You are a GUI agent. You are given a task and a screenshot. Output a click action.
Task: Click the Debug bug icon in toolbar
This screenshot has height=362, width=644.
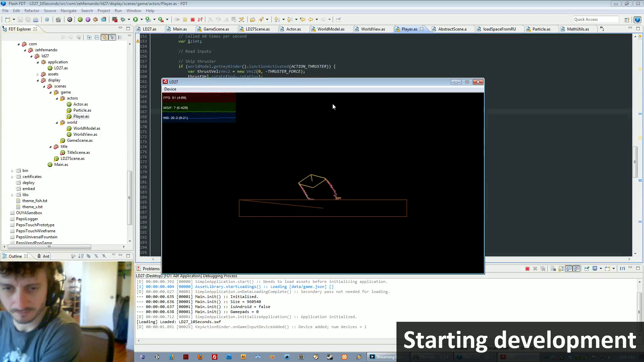pyautogui.click(x=123, y=19)
